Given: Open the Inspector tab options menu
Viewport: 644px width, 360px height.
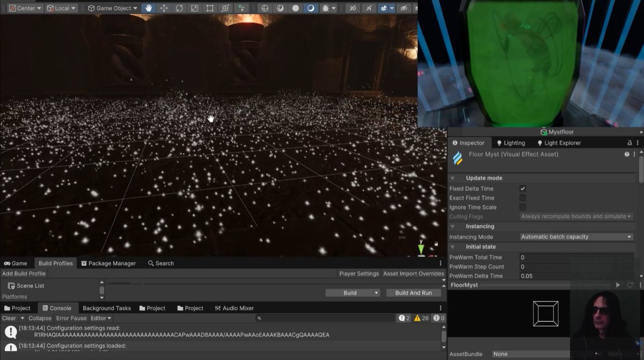Looking at the screenshot, I should (639, 143).
